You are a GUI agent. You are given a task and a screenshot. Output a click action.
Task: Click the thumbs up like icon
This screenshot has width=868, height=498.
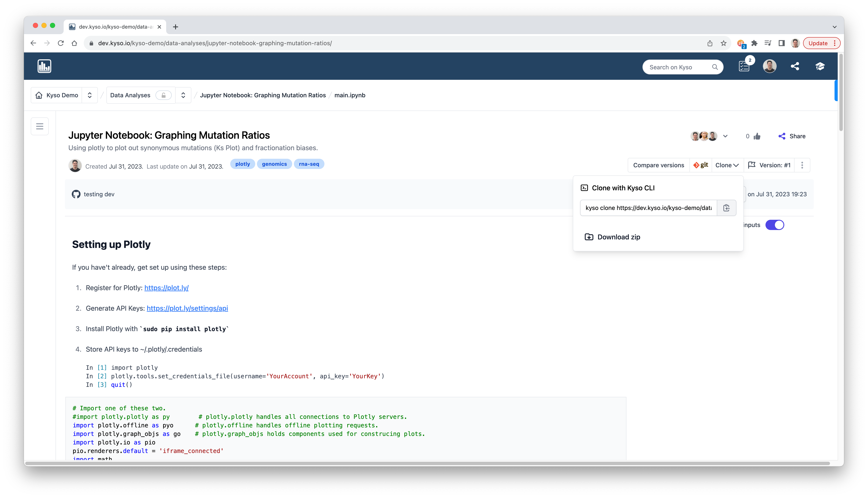(x=757, y=137)
